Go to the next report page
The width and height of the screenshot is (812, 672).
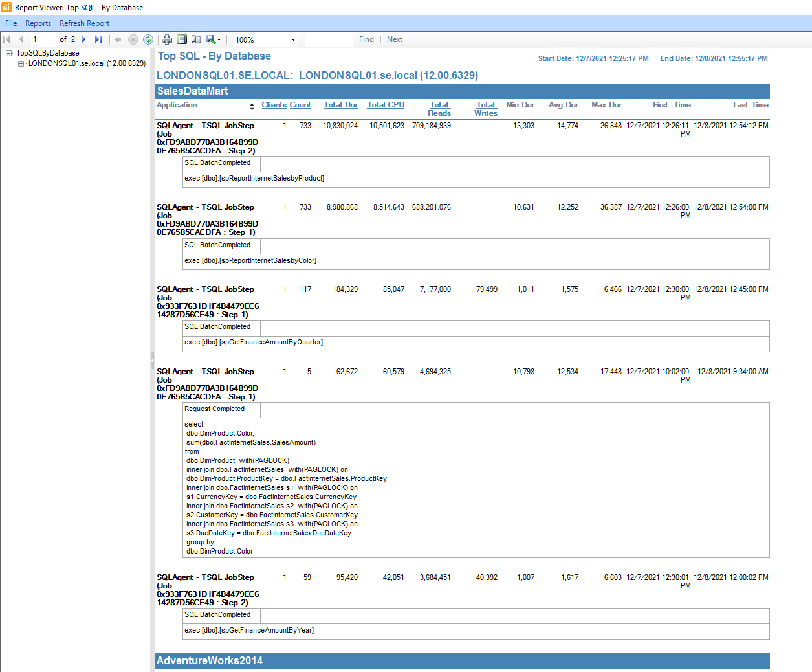click(x=83, y=39)
